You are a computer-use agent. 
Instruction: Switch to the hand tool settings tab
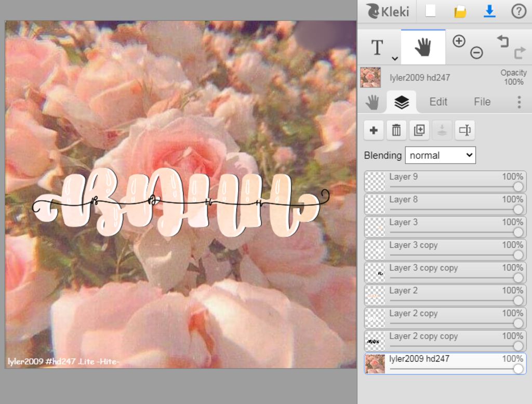[372, 102]
